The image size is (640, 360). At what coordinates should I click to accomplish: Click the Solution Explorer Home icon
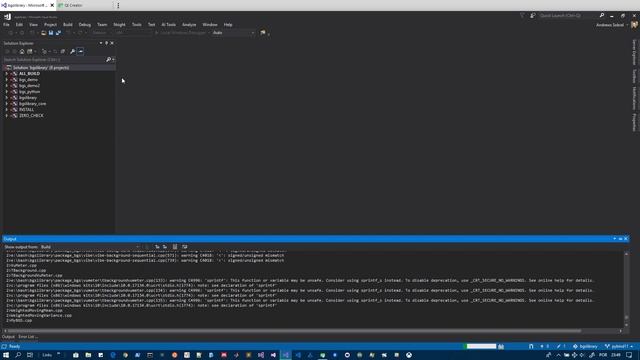(x=22, y=51)
